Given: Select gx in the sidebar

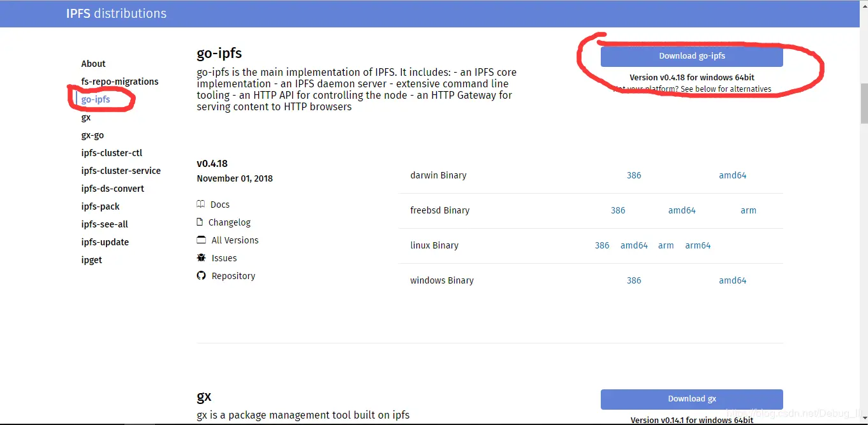Looking at the screenshot, I should [86, 117].
